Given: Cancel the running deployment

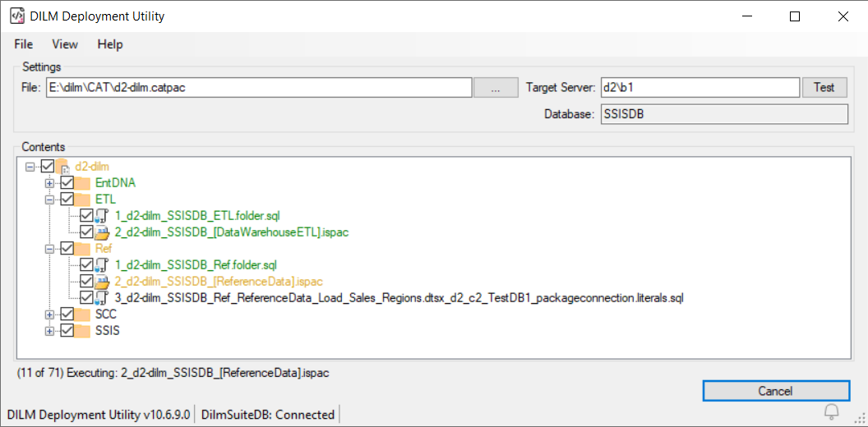Looking at the screenshot, I should [775, 391].
